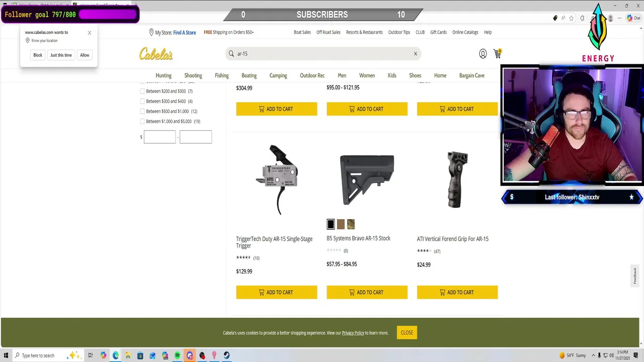The image size is (644, 362).
Task: Open Steam from the taskbar
Action: tap(226, 355)
